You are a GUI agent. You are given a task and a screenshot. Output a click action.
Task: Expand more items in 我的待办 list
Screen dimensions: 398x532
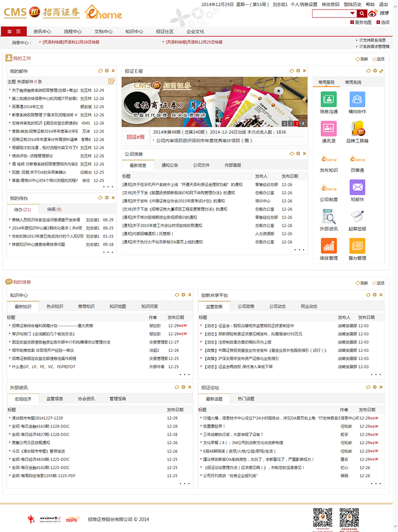click(108, 252)
